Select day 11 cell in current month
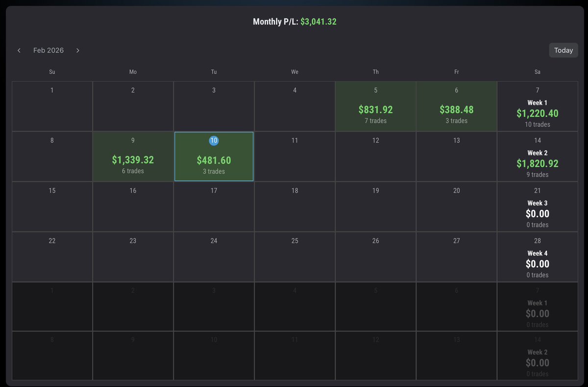Image resolution: width=588 pixels, height=387 pixels. pyautogui.click(x=294, y=156)
